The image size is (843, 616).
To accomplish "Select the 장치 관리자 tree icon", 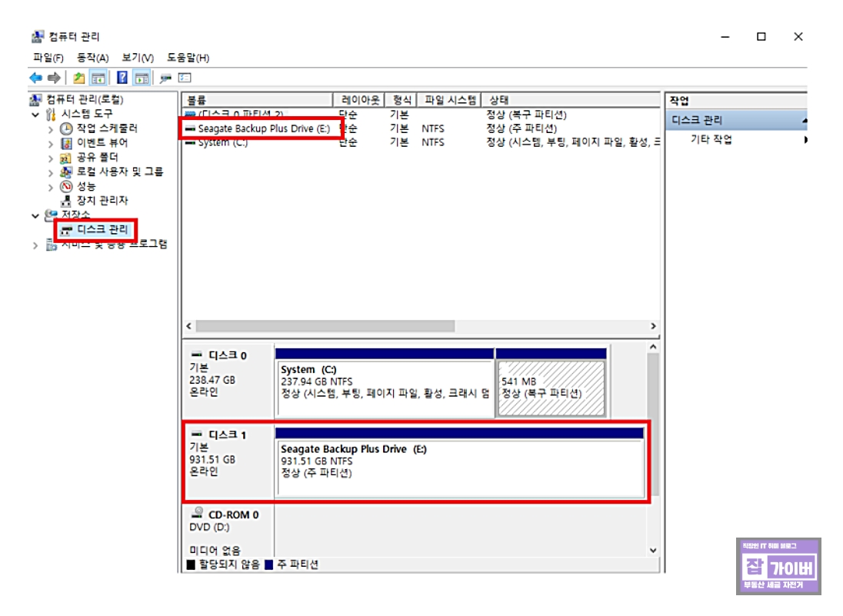I will click(x=66, y=200).
